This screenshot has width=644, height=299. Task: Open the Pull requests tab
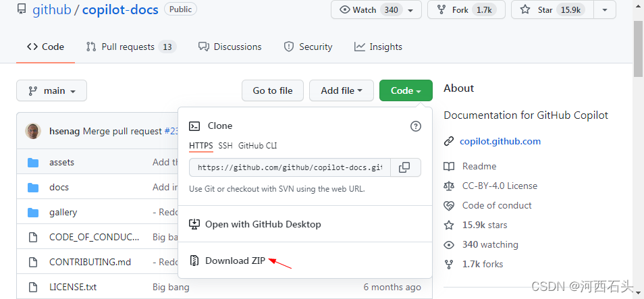pyautogui.click(x=131, y=47)
